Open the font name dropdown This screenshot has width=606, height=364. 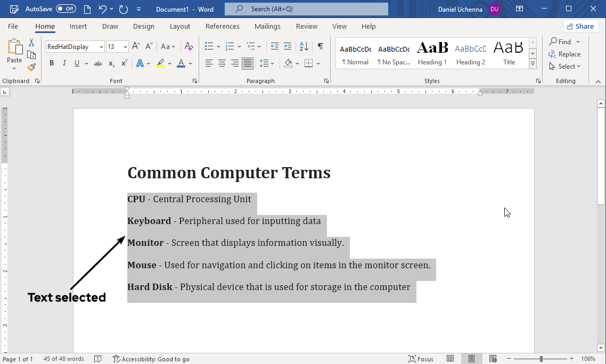tap(101, 47)
